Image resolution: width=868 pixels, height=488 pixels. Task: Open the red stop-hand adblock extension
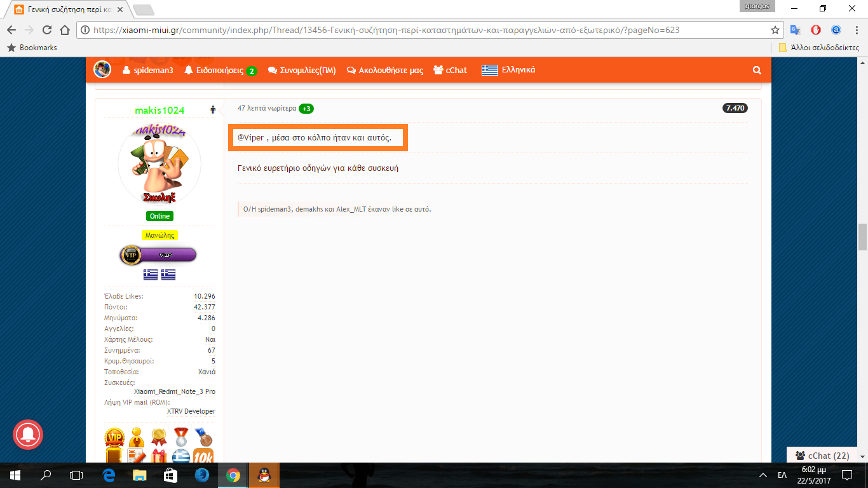[x=816, y=30]
